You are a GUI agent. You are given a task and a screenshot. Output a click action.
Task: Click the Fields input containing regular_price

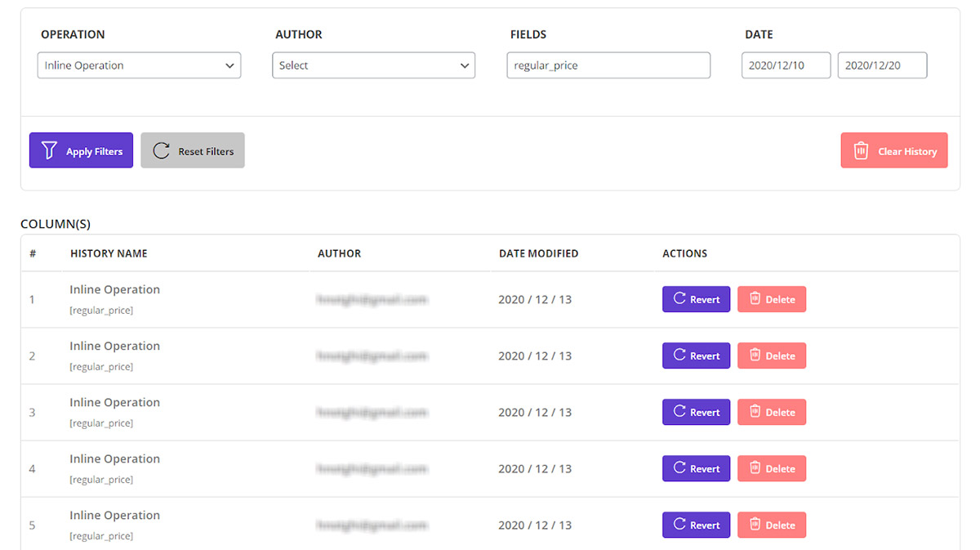tap(608, 65)
